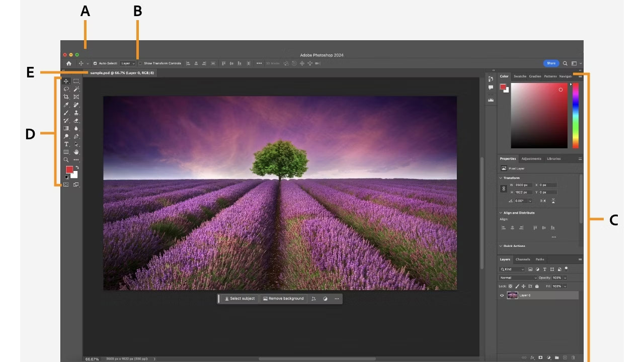This screenshot has width=644, height=362.
Task: Enable Show Transform Controls
Action: (x=140, y=63)
